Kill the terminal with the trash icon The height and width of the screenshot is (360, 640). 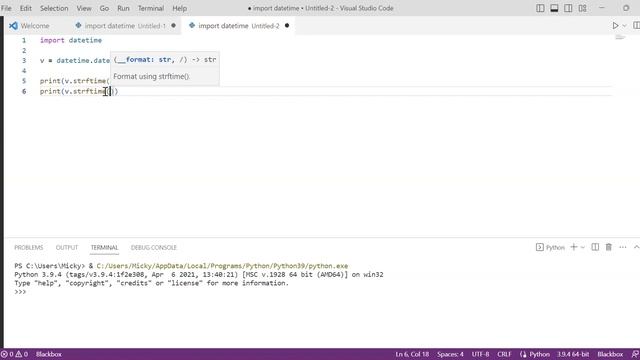(x=609, y=247)
